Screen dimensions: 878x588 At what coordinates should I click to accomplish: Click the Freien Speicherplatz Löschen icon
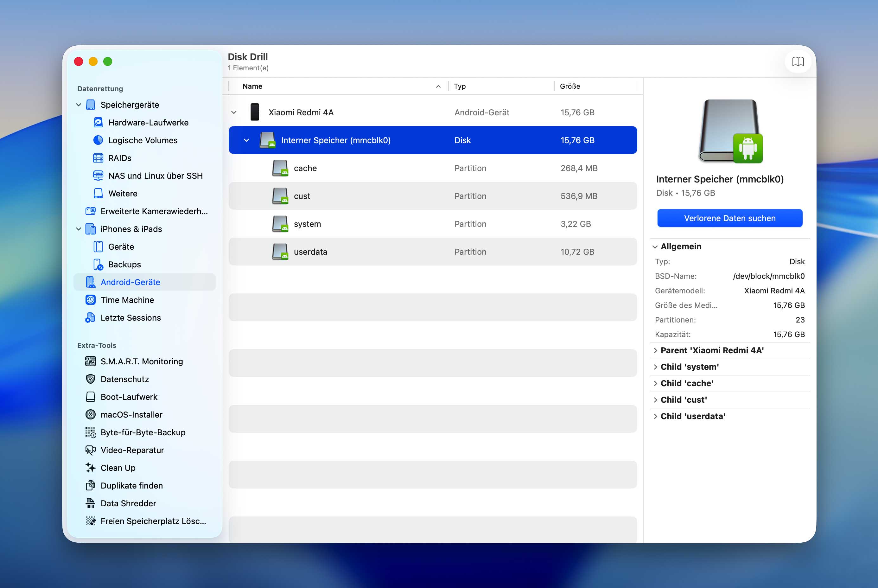90,521
